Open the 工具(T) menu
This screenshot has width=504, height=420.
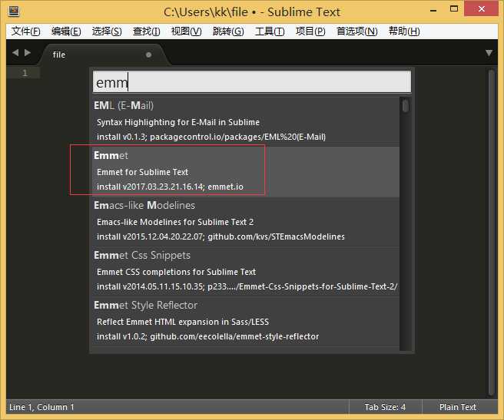pos(270,31)
